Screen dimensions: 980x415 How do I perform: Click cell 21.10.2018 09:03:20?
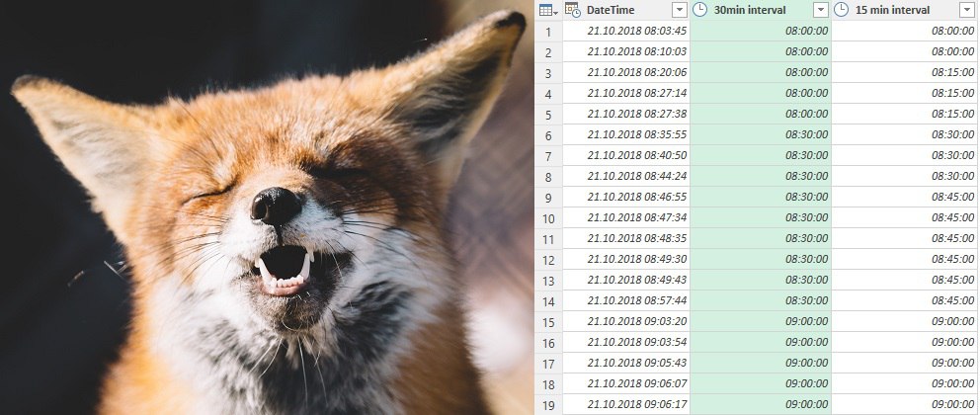click(626, 321)
